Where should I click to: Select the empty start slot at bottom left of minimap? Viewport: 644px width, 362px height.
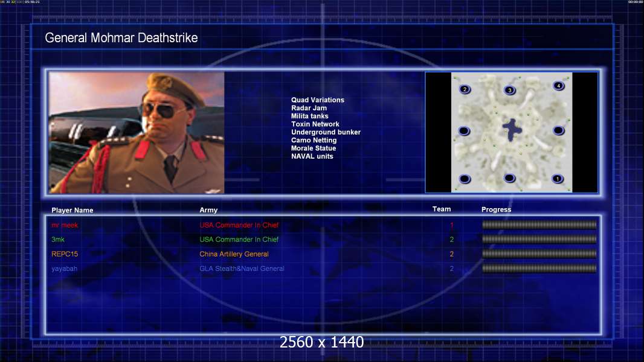(465, 179)
